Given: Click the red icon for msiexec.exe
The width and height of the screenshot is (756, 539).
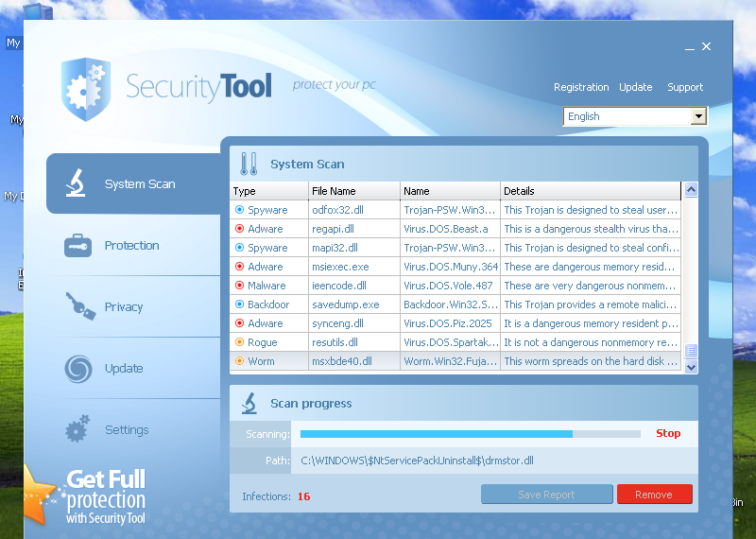Looking at the screenshot, I should pos(239,267).
